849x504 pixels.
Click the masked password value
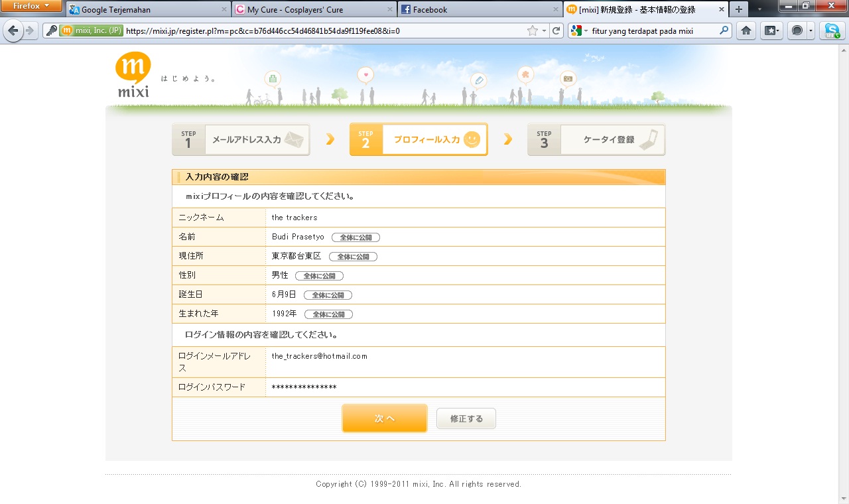(304, 387)
